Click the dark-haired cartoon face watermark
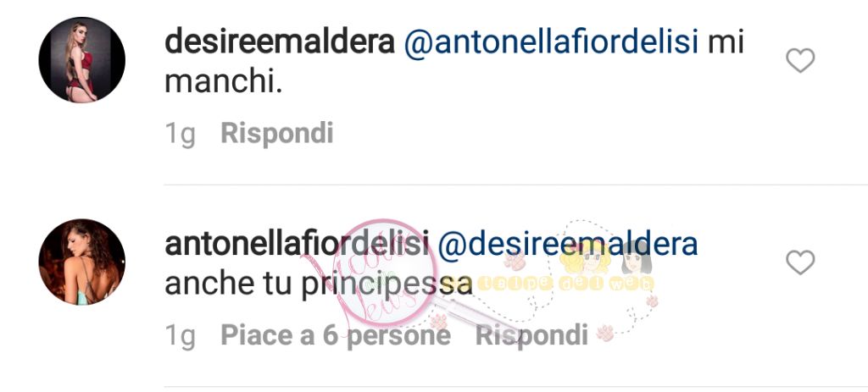The image size is (868, 392). click(x=635, y=259)
